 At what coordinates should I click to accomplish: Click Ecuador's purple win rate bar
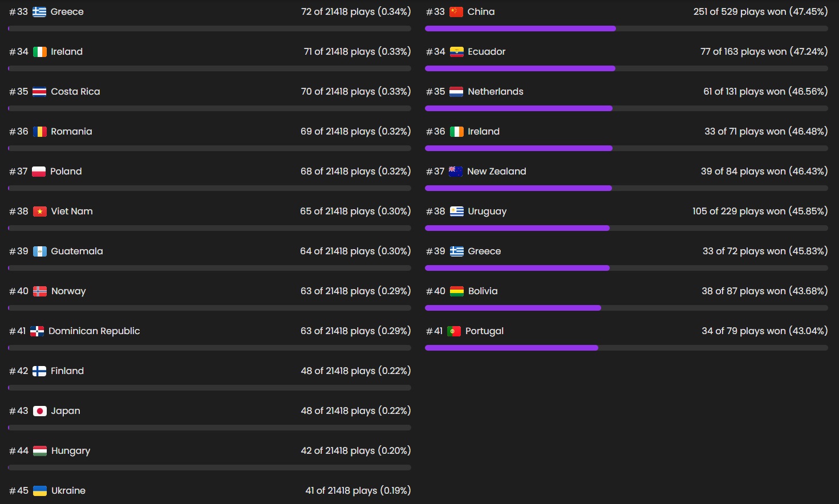[x=520, y=68]
